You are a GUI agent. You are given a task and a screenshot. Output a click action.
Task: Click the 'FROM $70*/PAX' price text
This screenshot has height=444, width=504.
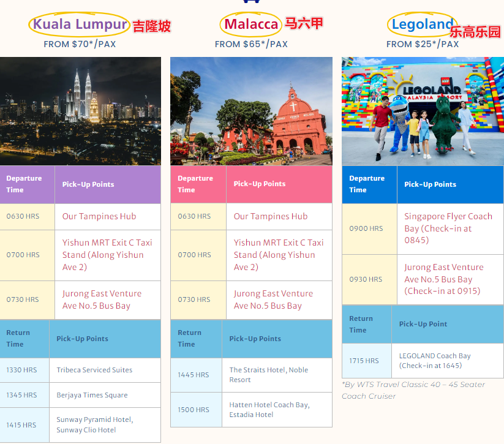click(x=80, y=44)
